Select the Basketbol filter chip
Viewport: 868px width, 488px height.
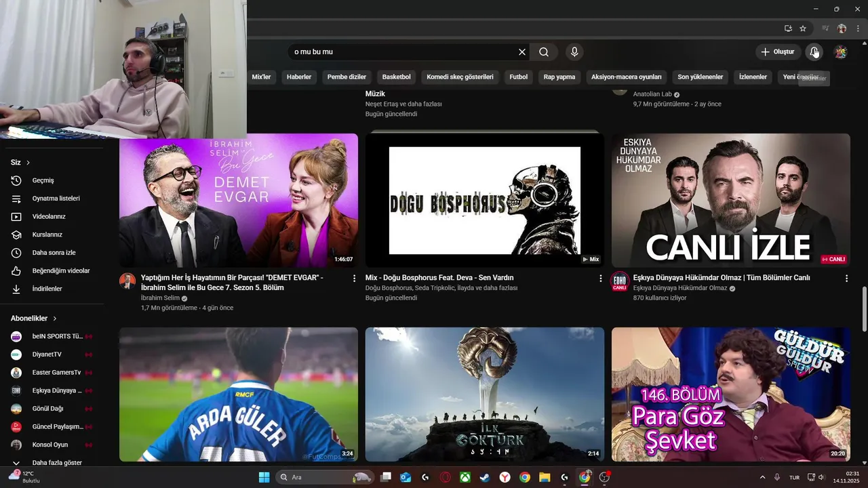(397, 77)
